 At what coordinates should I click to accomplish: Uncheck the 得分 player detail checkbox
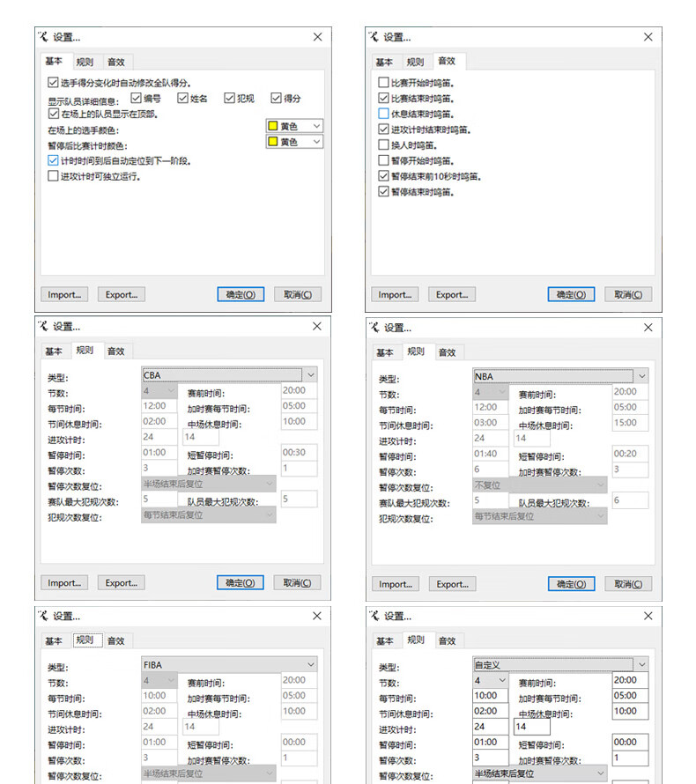pyautogui.click(x=276, y=98)
